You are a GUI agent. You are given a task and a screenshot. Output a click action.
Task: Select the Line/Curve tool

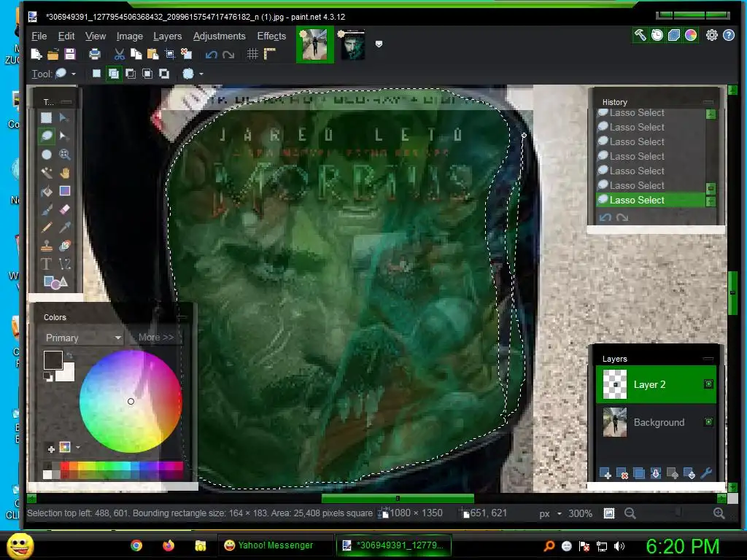[x=65, y=264]
